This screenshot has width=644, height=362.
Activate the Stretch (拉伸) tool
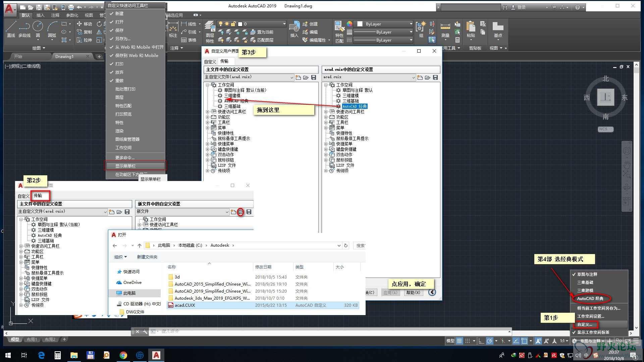click(84, 40)
